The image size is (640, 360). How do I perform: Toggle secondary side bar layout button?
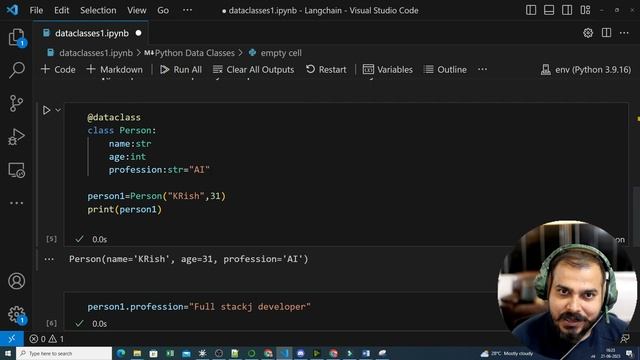pos(567,10)
